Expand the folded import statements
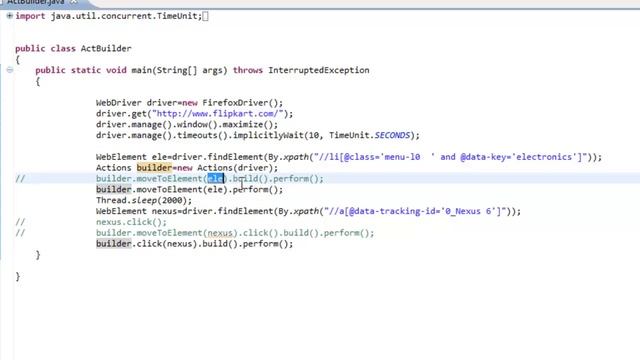 [x=9, y=16]
